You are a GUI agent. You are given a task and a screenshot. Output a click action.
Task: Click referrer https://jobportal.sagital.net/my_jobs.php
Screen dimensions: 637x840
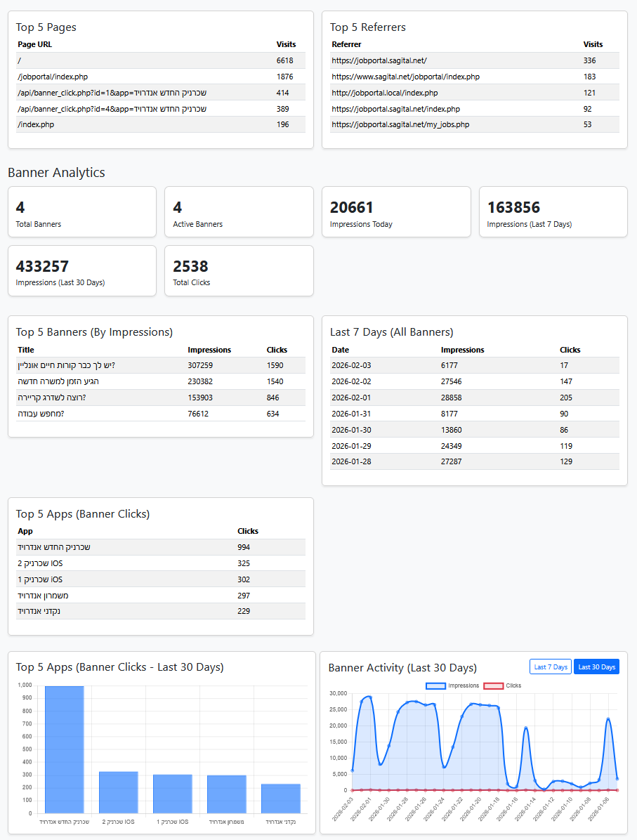click(400, 124)
